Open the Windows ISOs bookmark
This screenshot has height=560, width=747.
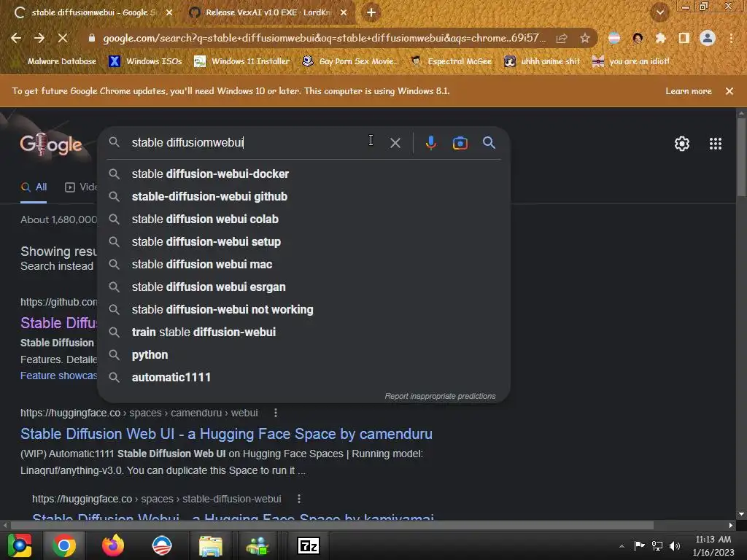tap(146, 61)
